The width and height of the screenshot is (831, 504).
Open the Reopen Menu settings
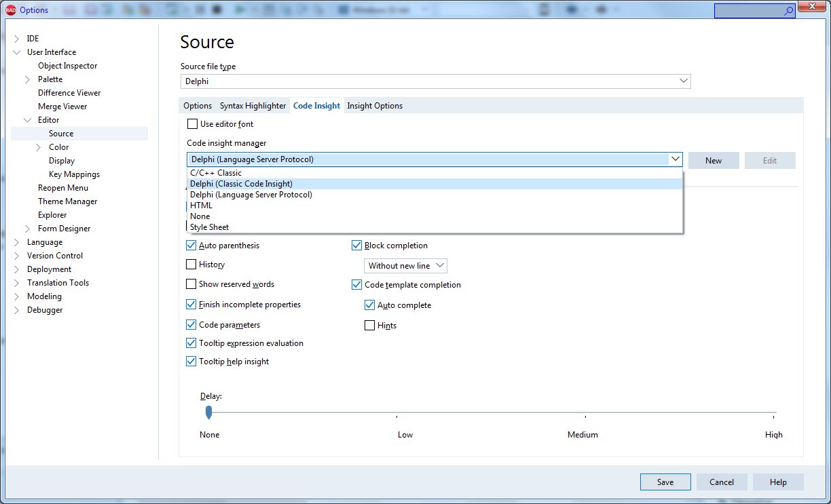pos(63,188)
